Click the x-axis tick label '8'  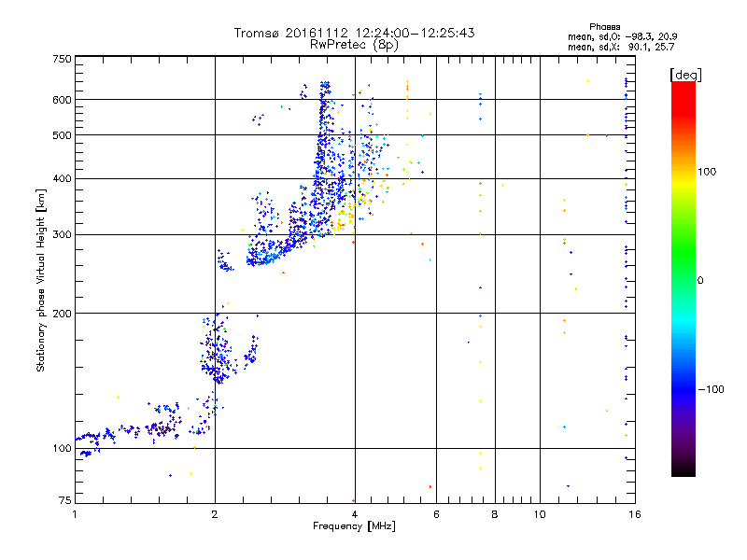pyautogui.click(x=495, y=514)
